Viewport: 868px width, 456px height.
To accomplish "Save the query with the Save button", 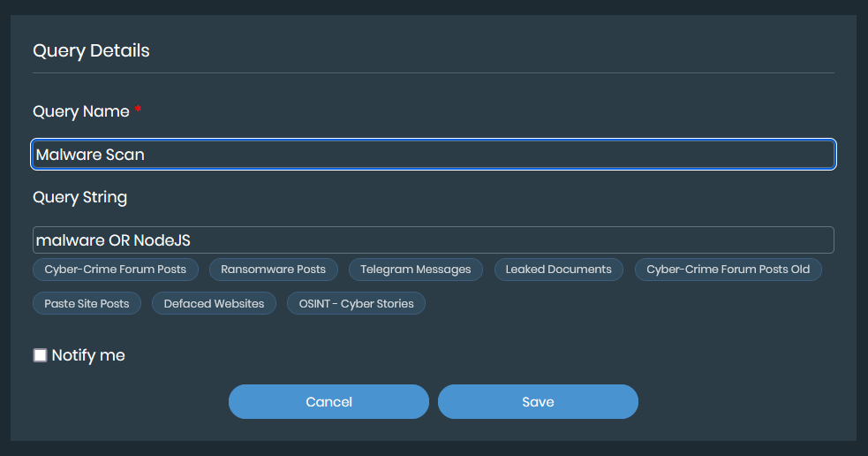I will point(538,401).
